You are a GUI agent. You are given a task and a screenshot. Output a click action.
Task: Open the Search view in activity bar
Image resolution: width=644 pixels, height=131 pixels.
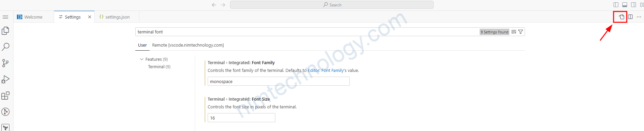pos(5,47)
